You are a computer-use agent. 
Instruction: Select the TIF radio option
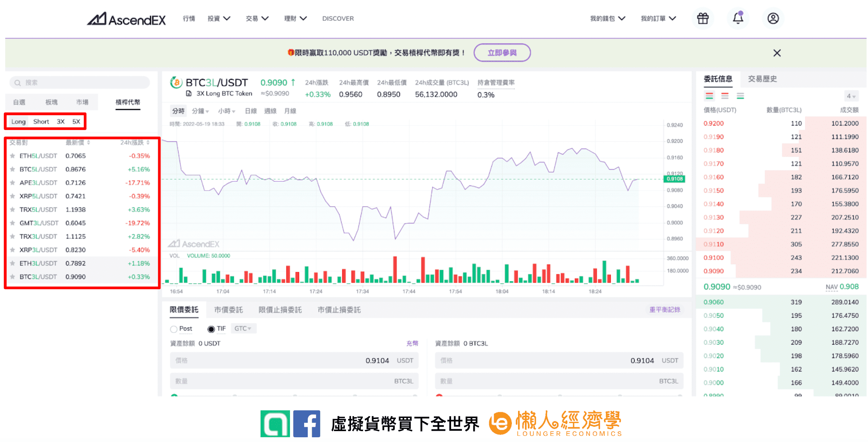click(211, 329)
